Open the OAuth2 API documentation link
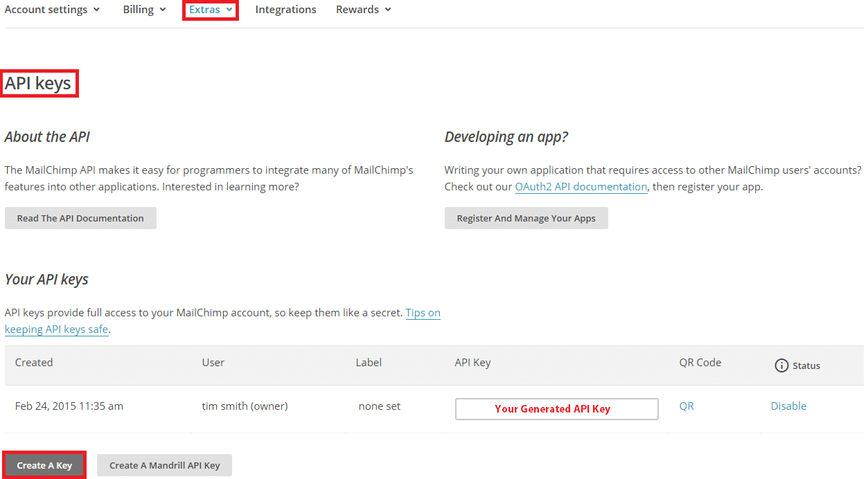This screenshot has width=868, height=479. (581, 187)
